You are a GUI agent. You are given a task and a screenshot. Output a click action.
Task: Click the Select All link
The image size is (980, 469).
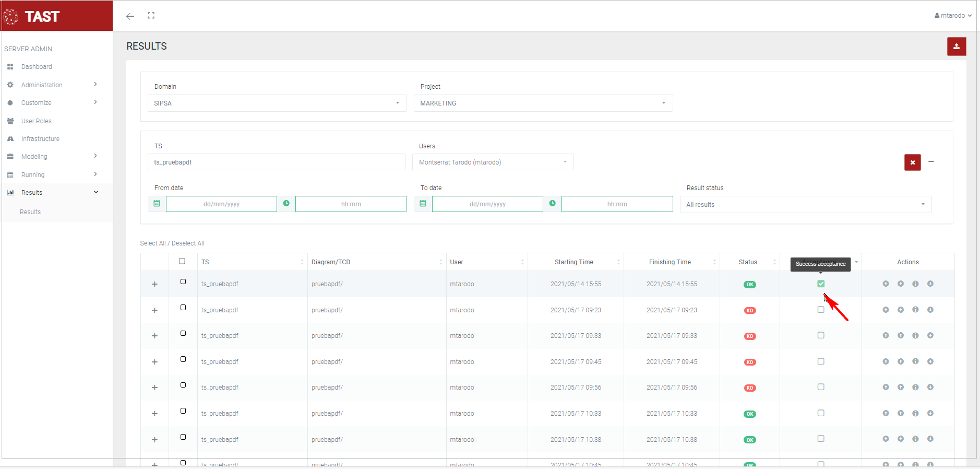pos(152,243)
